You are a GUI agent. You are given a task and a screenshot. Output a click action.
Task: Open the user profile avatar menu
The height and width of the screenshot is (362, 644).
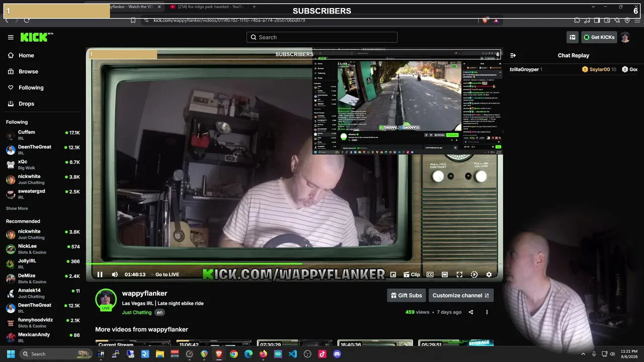click(625, 37)
